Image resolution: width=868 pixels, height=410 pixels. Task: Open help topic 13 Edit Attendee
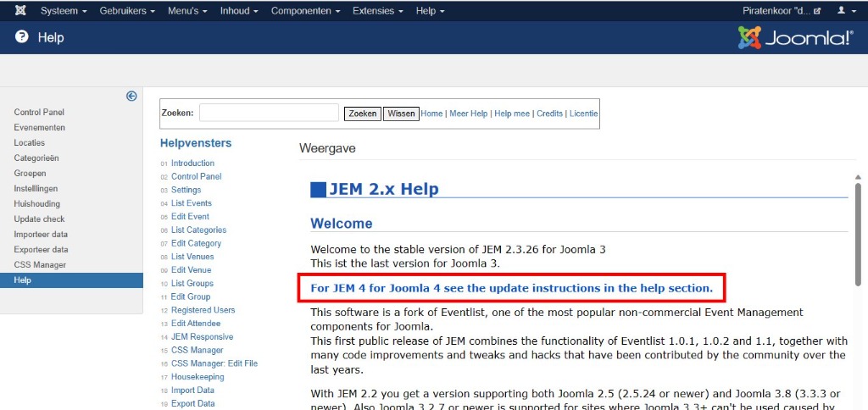[x=196, y=323]
